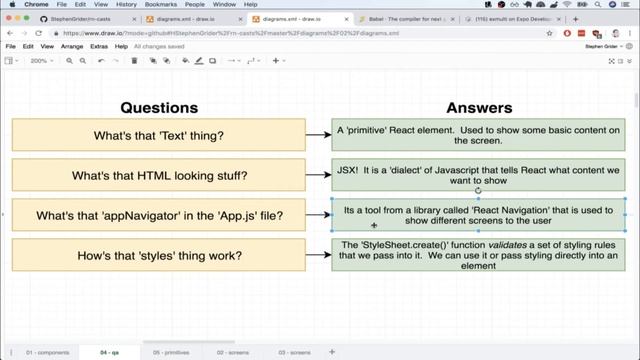Screen dimensions: 640x360
Task: Open a new browser tab with plus
Action: click(x=576, y=19)
